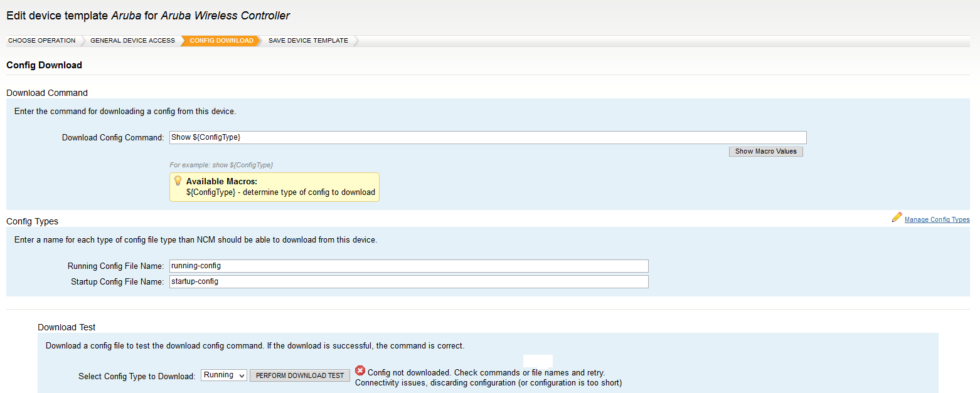Go to Choose Operation step
Image resolution: width=980 pixels, height=393 pixels.
pyautogui.click(x=41, y=41)
